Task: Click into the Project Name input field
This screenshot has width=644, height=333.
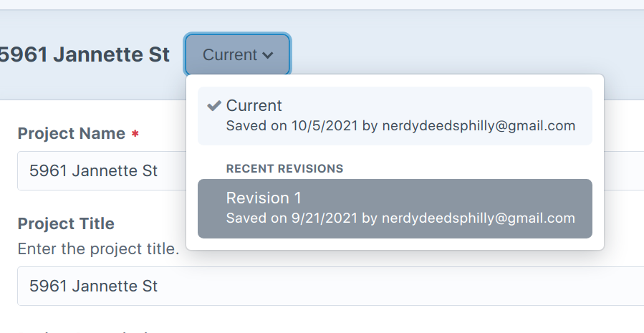Action: [100, 171]
